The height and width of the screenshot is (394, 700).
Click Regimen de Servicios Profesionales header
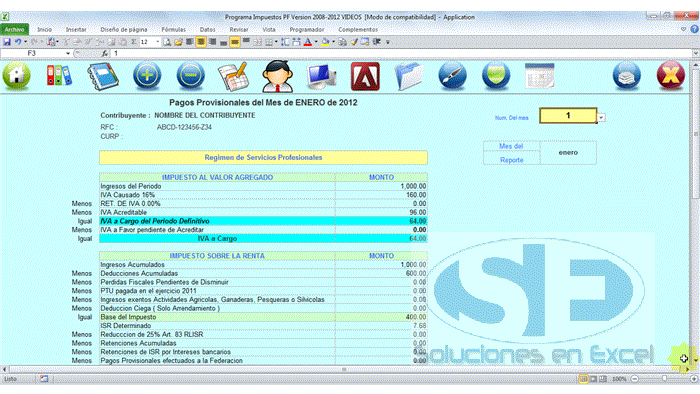263,158
